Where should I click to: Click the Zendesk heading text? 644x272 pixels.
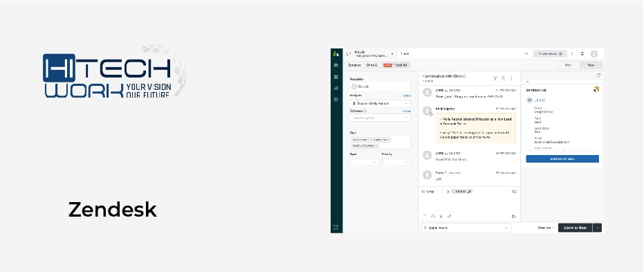pos(113,210)
